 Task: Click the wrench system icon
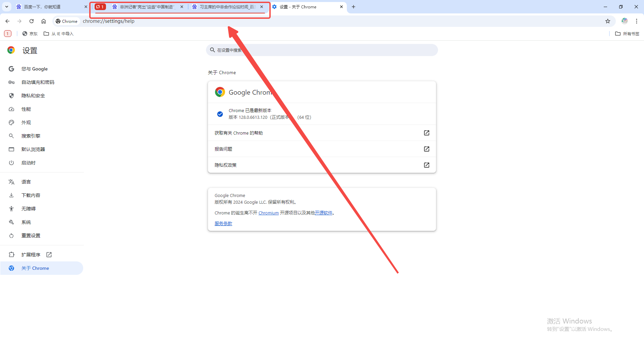tap(11, 222)
